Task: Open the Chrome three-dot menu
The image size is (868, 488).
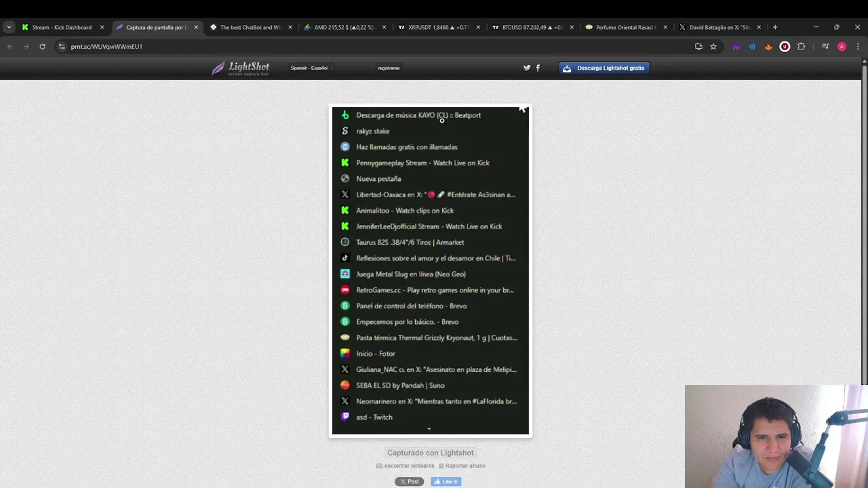Action: tap(858, 46)
